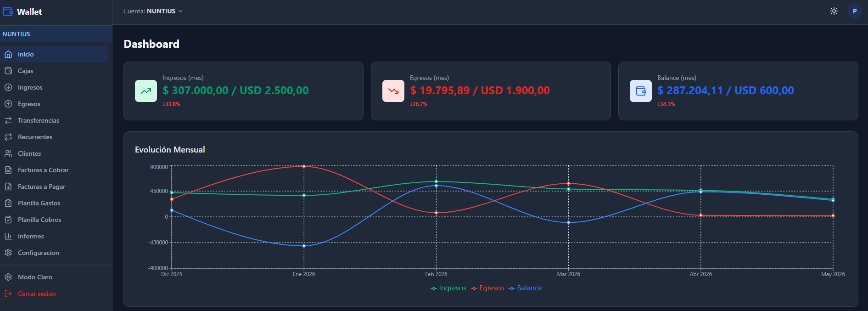Click the Inicio home icon

point(8,54)
